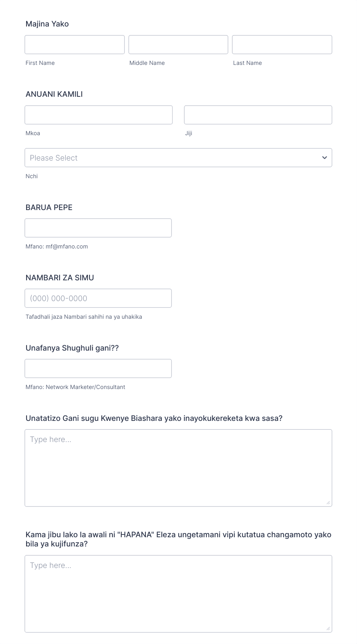Click the Majina Yako label

(x=47, y=24)
